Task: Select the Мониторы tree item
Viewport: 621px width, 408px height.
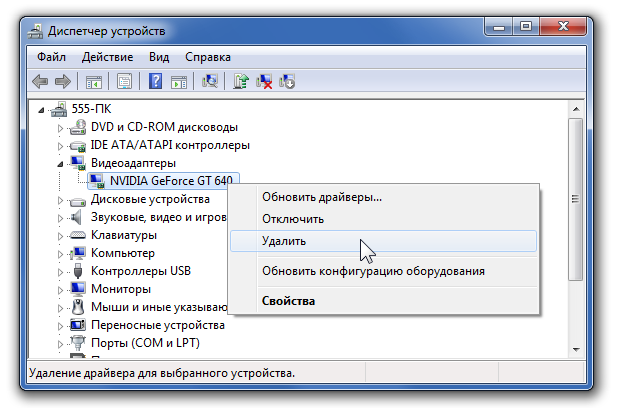Action: pyautogui.click(x=119, y=289)
